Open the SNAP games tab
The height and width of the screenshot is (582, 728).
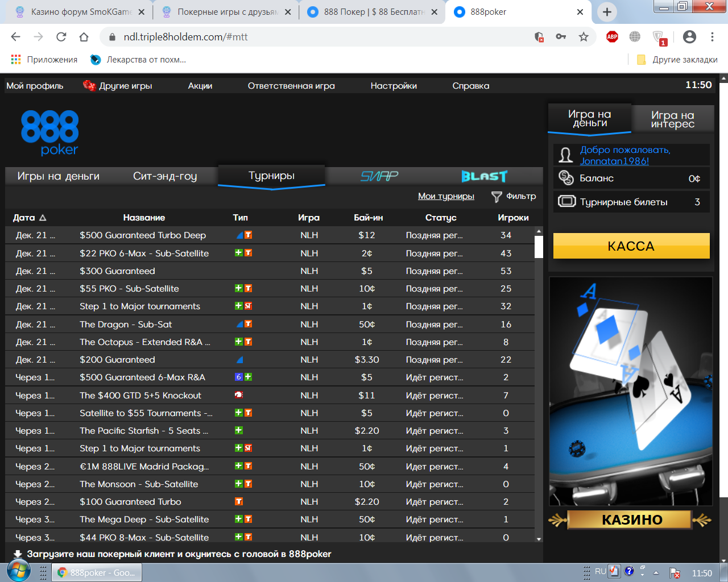[x=379, y=176]
